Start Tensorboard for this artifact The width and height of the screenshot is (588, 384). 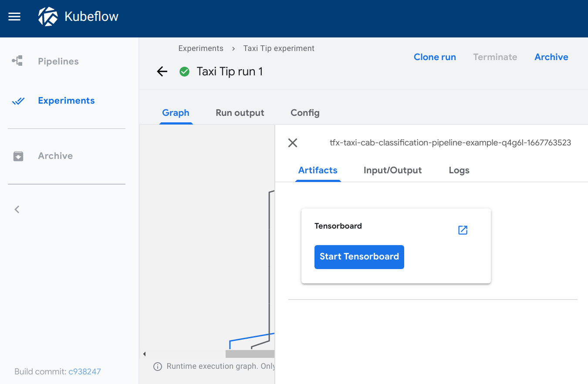tap(359, 257)
